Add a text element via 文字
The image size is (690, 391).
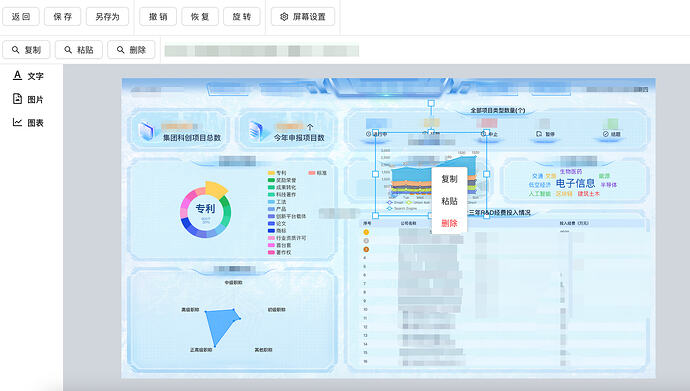(28, 76)
